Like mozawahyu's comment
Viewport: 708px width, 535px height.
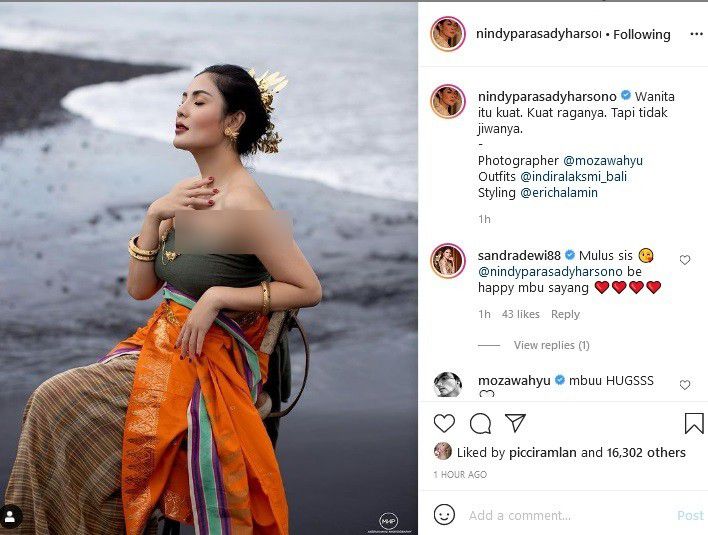[x=685, y=385]
